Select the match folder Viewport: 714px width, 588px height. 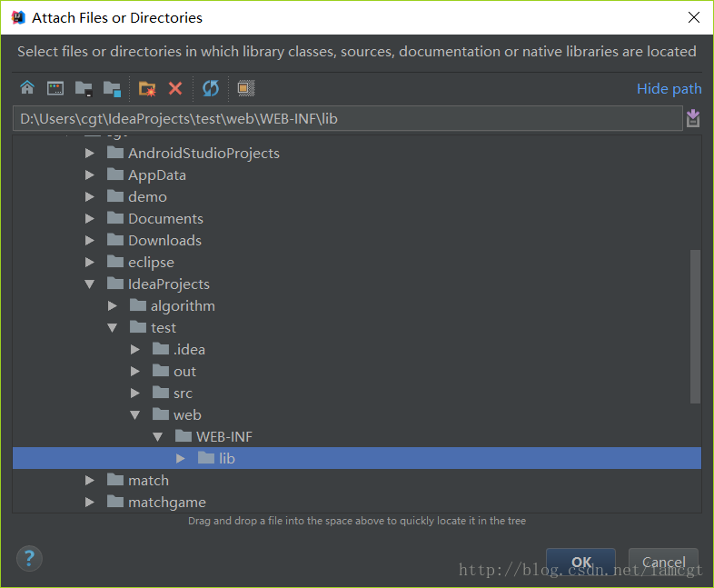click(137, 481)
